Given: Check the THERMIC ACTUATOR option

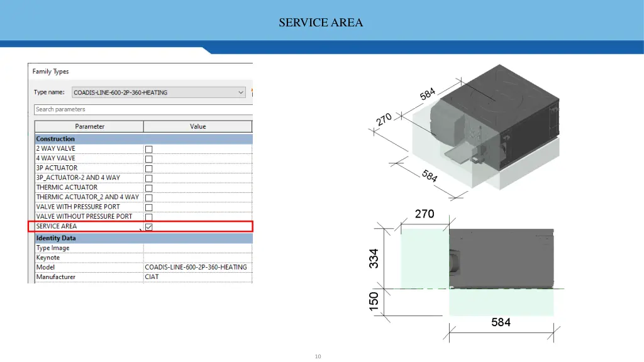Looking at the screenshot, I should [148, 187].
